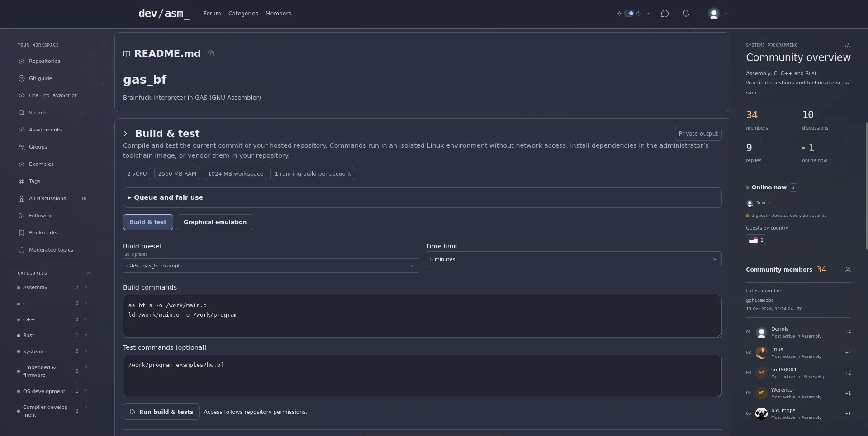Open the community members people icon
The width and height of the screenshot is (868, 436).
coord(848,270)
